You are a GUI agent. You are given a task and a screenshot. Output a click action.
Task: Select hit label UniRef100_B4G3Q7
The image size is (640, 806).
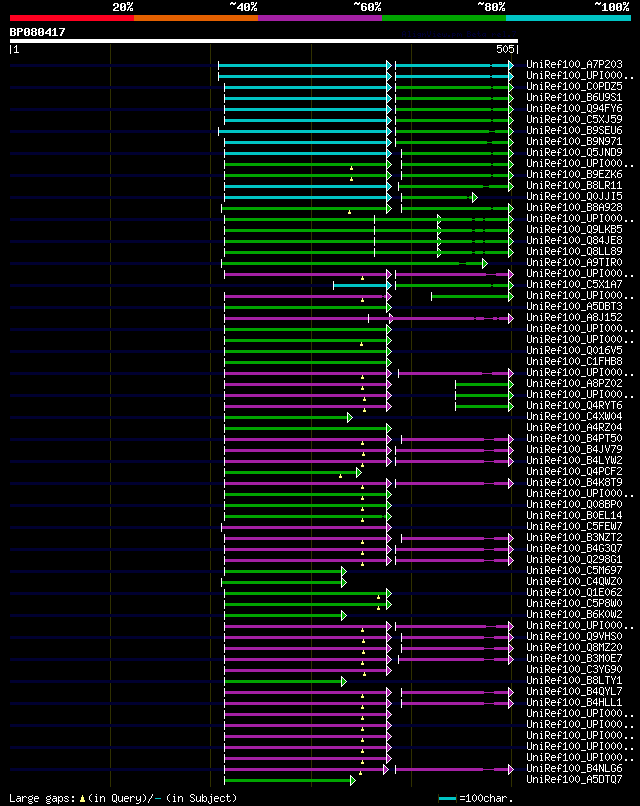point(574,548)
